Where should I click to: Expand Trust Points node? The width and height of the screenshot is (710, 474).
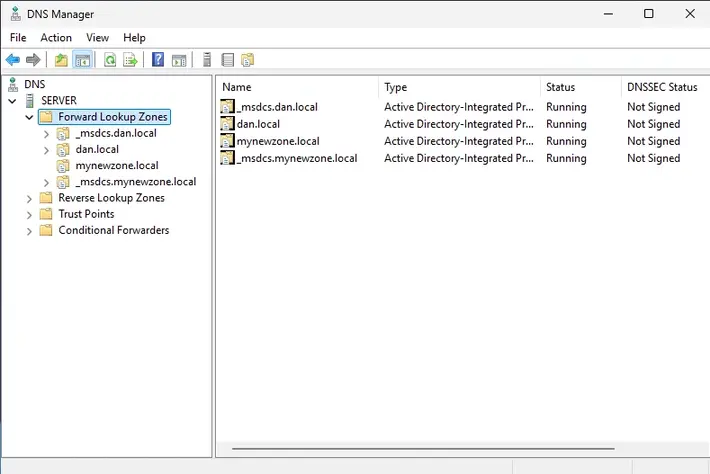[x=29, y=215]
